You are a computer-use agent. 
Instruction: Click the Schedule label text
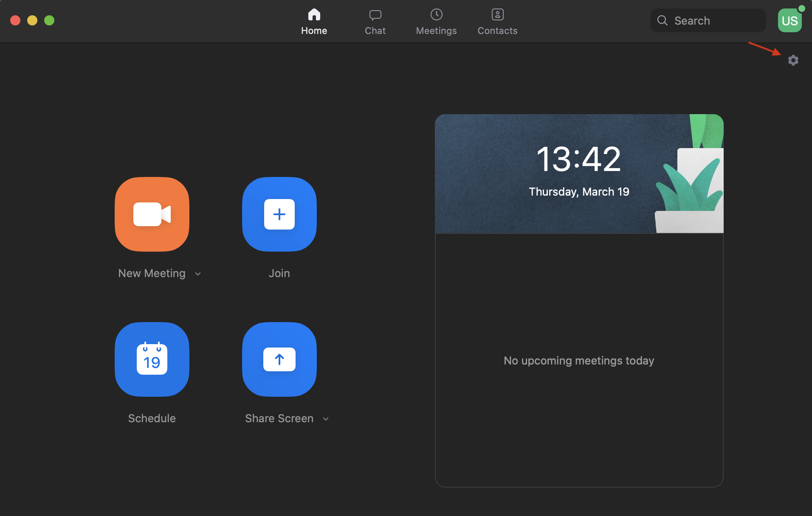tap(152, 418)
